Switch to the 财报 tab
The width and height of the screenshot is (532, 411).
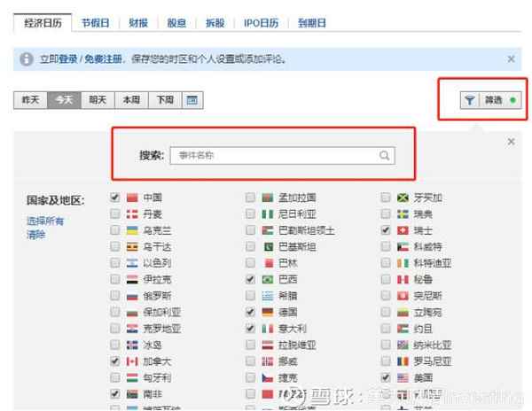[x=137, y=23]
